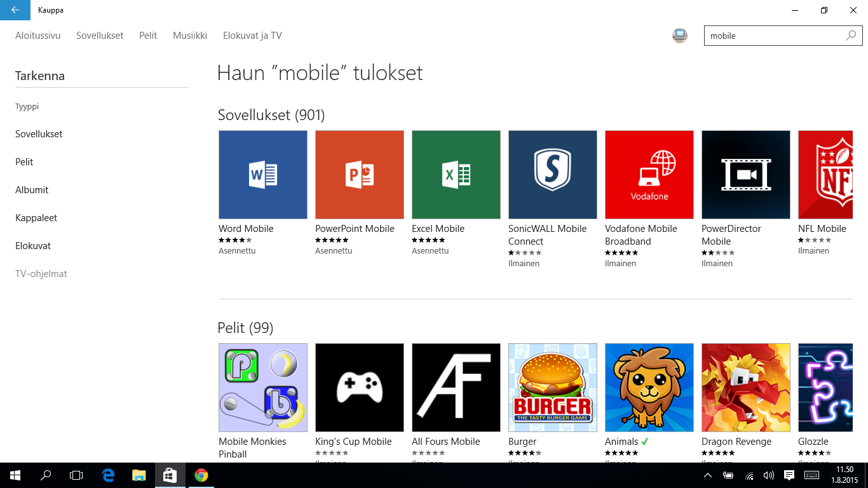Image resolution: width=868 pixels, height=488 pixels.
Task: Click the TV-ohjelmat filter entry
Action: tap(41, 274)
